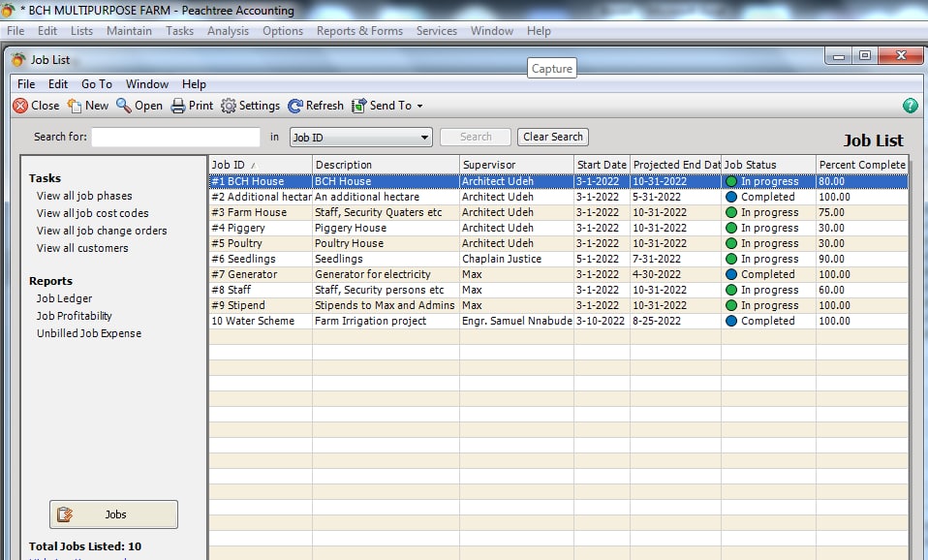This screenshot has width=928, height=560.
Task: Sort the list by the Job ID column header
Action: (261, 165)
